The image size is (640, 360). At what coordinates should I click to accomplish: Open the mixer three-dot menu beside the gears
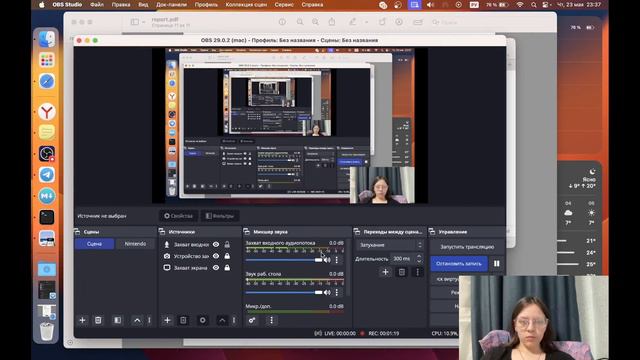click(272, 320)
